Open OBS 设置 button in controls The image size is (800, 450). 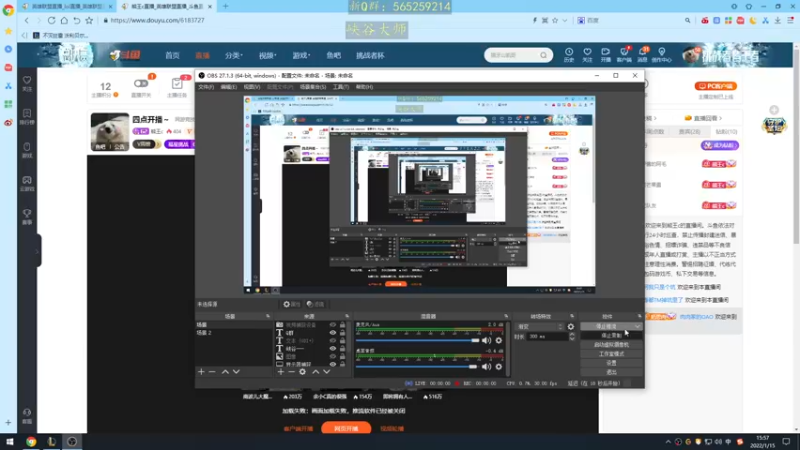pos(611,363)
